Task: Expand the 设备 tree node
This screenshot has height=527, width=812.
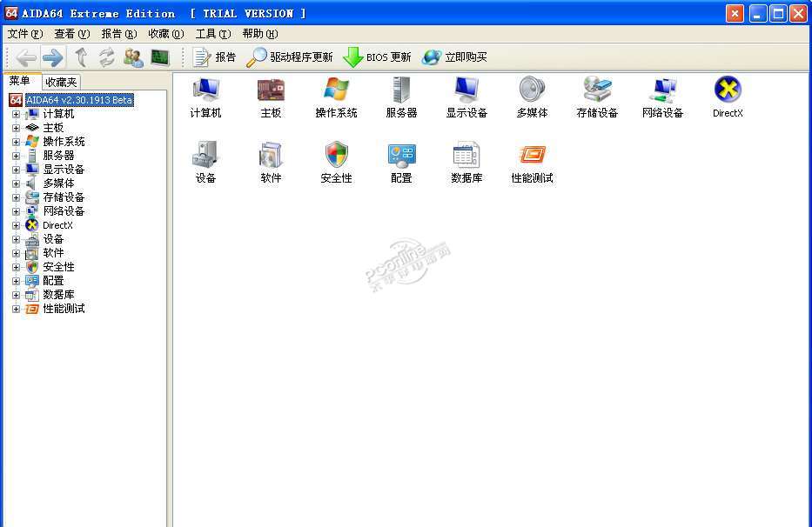Action: [x=16, y=240]
